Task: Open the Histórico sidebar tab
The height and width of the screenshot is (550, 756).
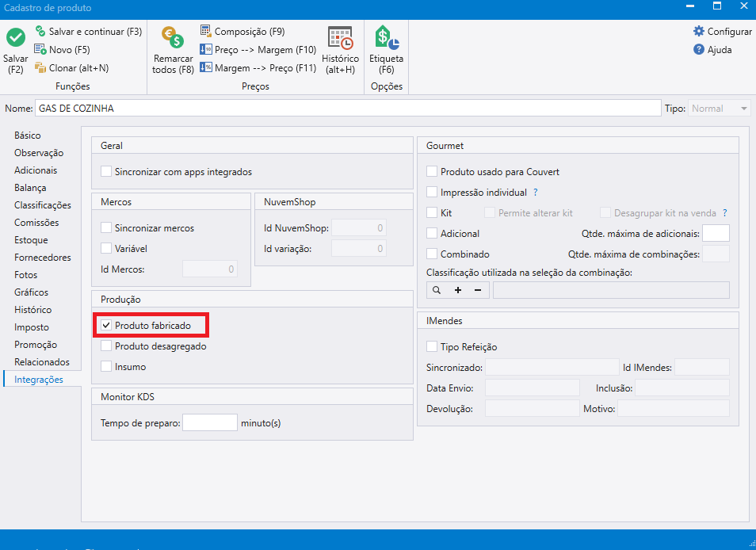Action: 32,309
